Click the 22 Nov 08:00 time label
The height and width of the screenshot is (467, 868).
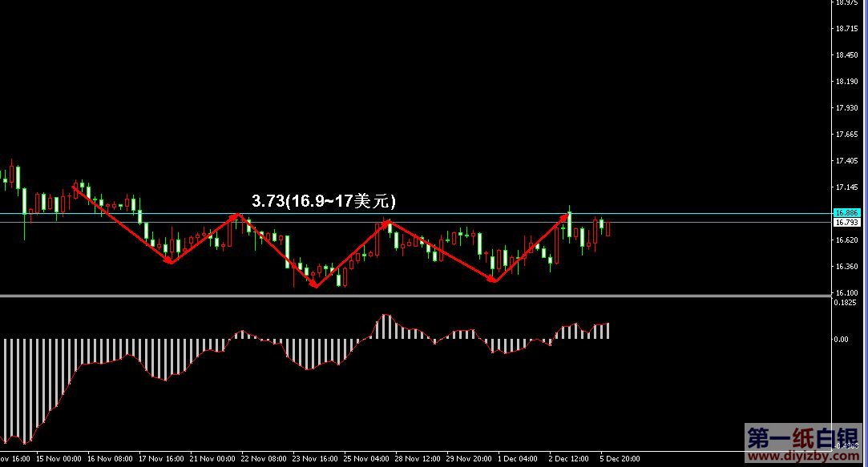(x=264, y=459)
